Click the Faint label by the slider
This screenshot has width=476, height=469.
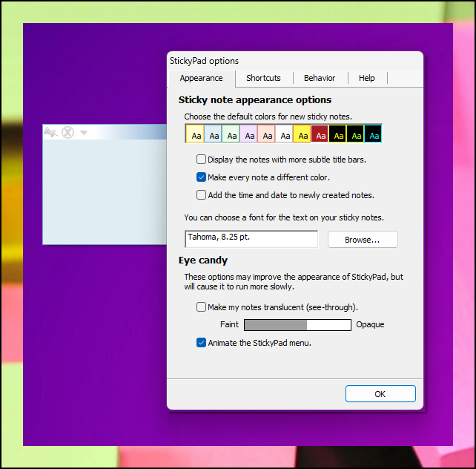(x=229, y=324)
